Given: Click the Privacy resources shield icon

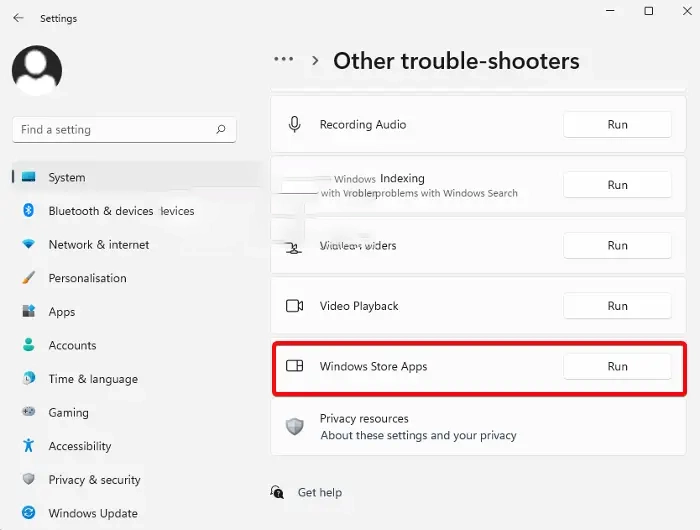Looking at the screenshot, I should (x=295, y=427).
